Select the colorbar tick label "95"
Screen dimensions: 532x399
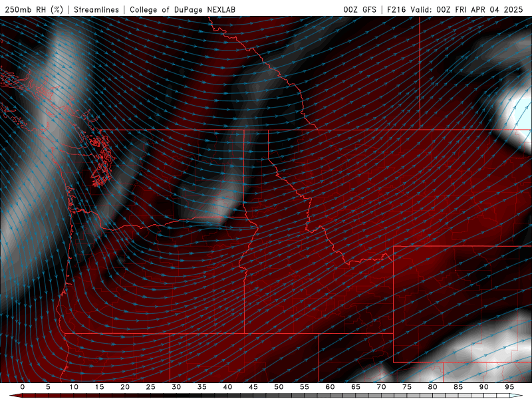point(509,387)
